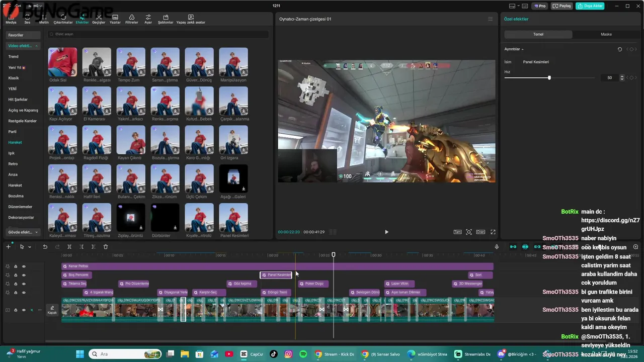
Task: Open the Oran aspect ratio menu
Action: pyautogui.click(x=480, y=232)
